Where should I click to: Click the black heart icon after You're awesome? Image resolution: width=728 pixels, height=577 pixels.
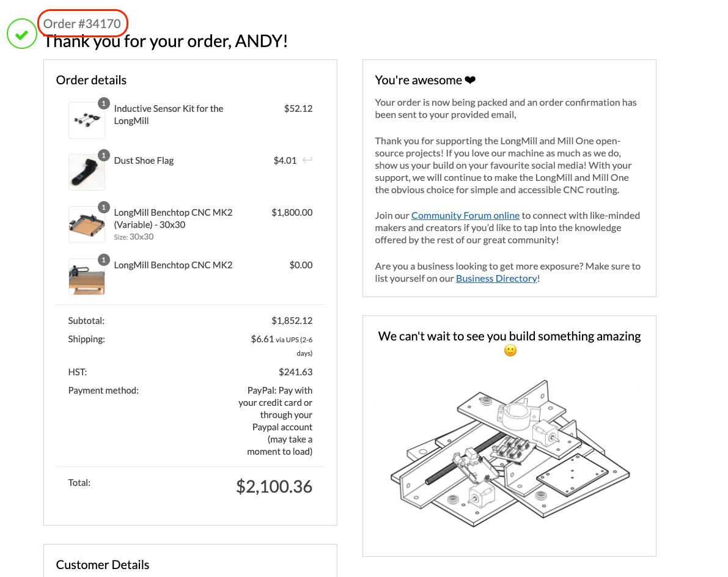point(470,80)
